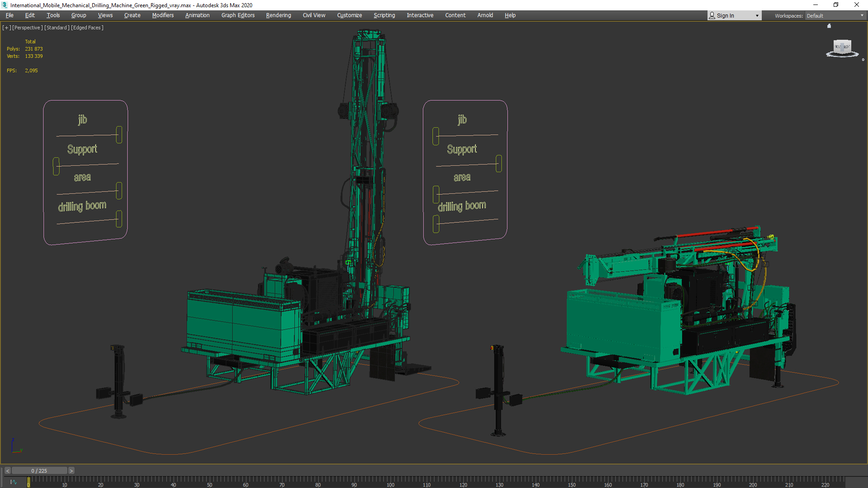Open the Scripting menu
The width and height of the screenshot is (868, 488).
(384, 15)
